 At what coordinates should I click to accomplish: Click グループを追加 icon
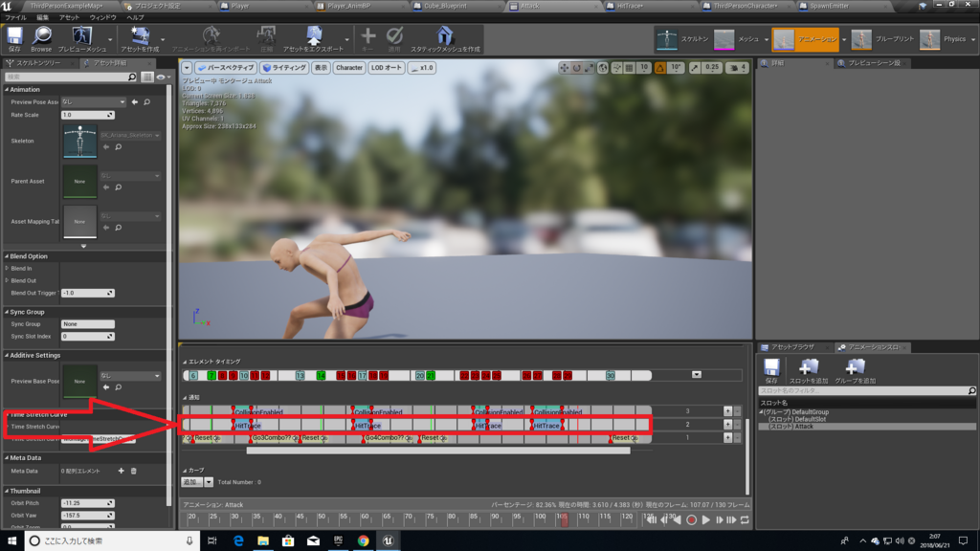855,370
